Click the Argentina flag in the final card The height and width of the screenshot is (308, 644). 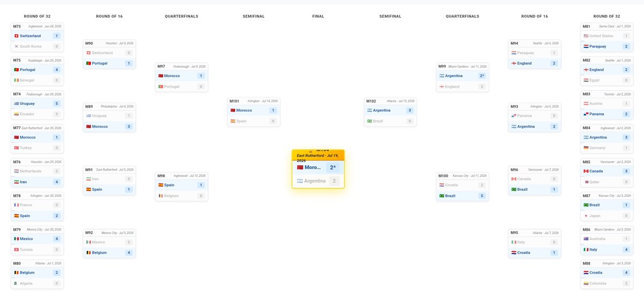[x=300, y=181]
